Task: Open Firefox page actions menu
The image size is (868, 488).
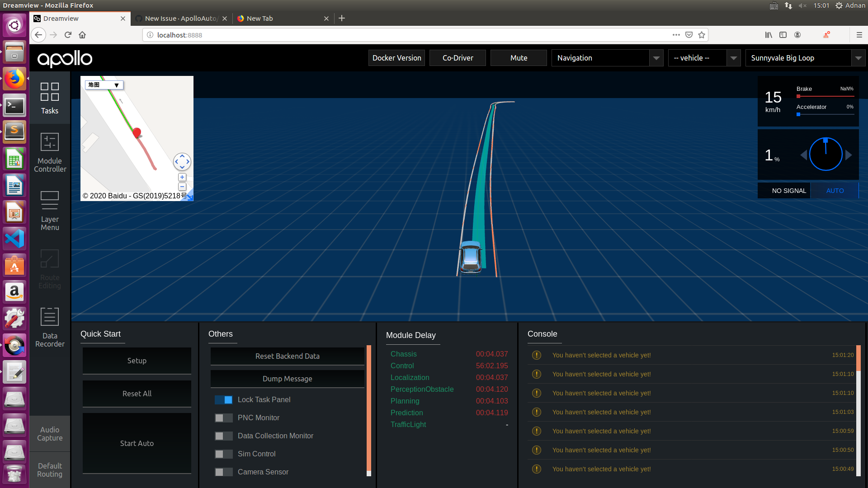Action: tap(676, 35)
